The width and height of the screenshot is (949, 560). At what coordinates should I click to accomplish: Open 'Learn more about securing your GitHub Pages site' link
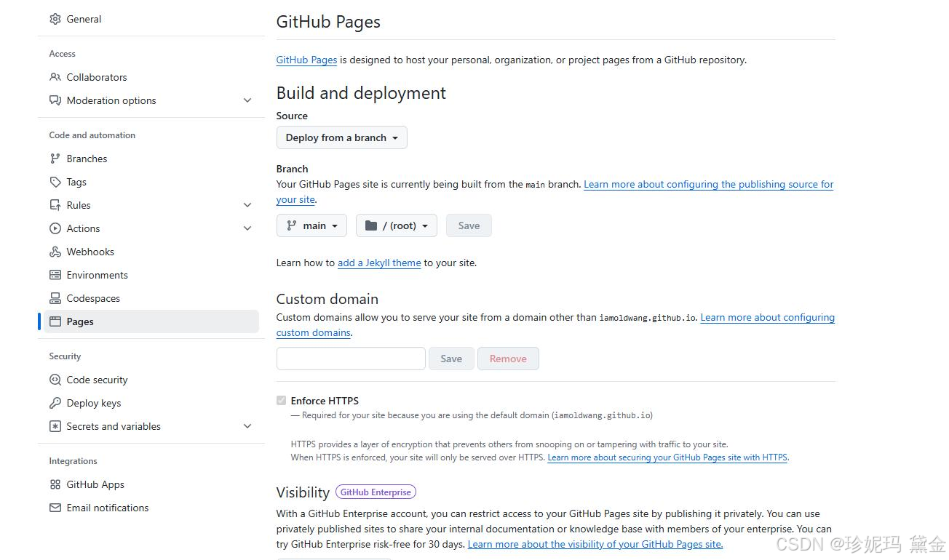pos(667,457)
